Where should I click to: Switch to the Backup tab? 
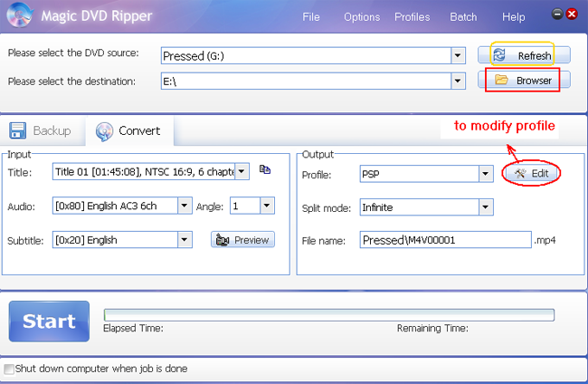coord(41,130)
